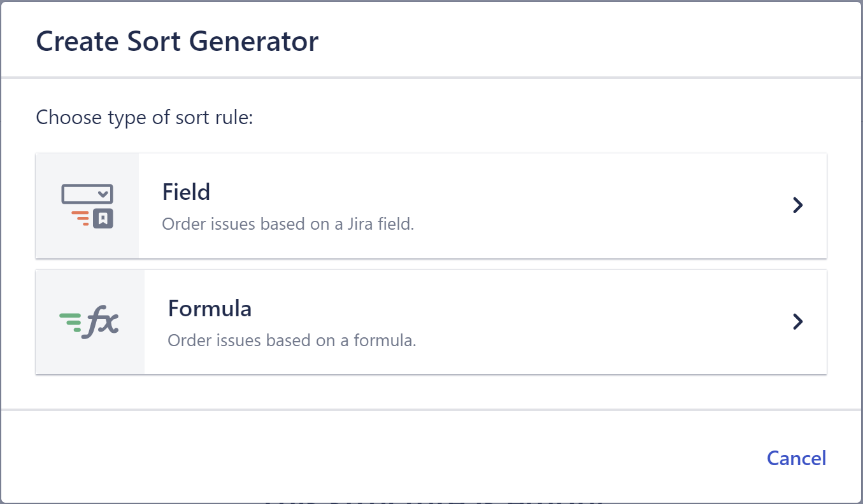Screen dimensions: 863x504
Task: Expand the Field option via its right chevron
Action: tap(798, 205)
